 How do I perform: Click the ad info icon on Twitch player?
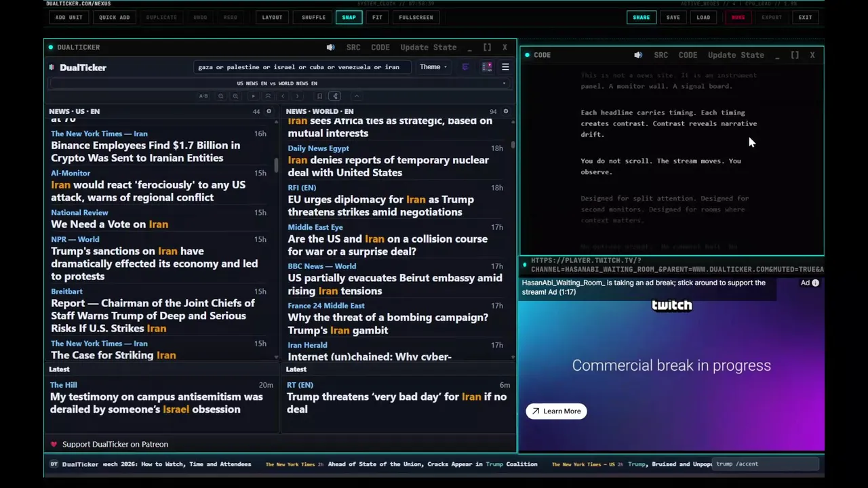click(815, 283)
